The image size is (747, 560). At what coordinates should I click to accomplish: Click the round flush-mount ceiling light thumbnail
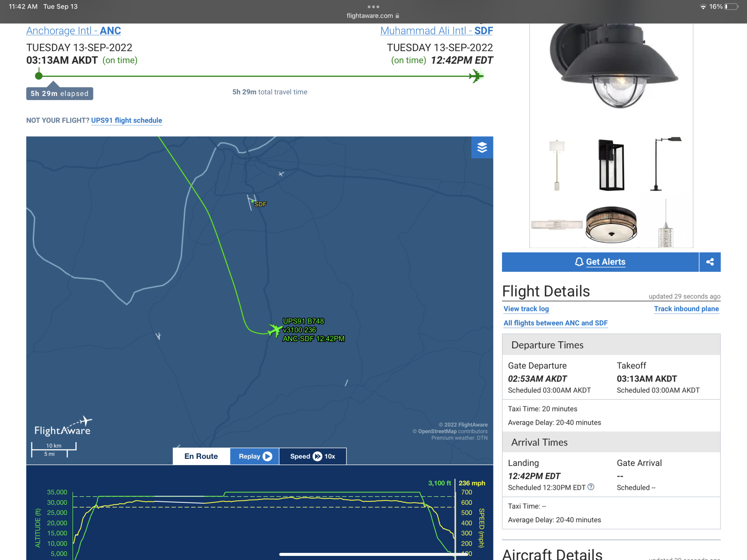coord(611,225)
